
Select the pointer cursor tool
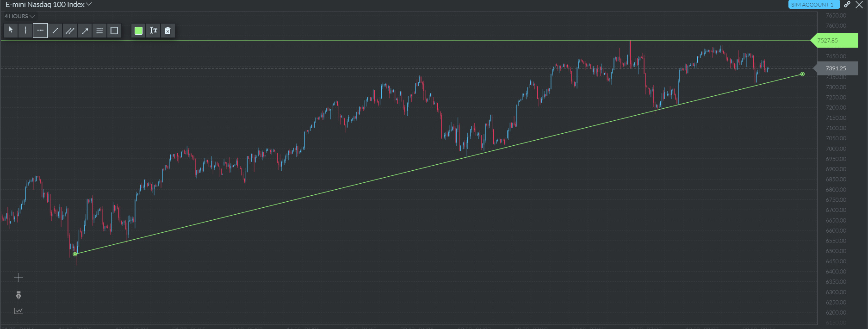click(x=11, y=31)
